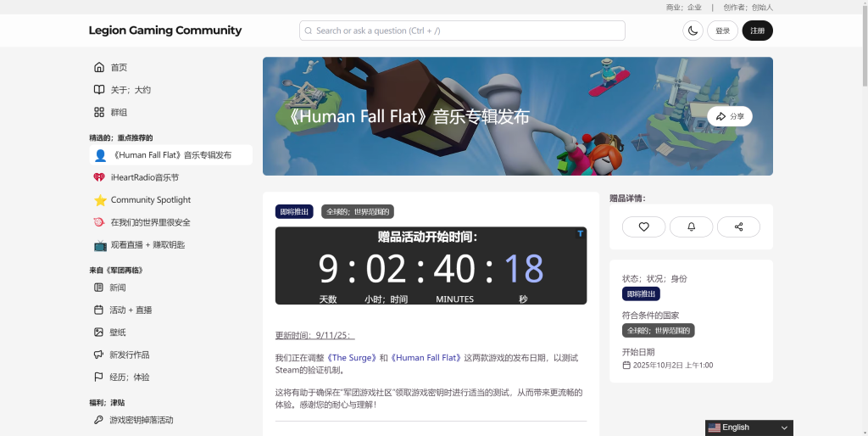Screen dimensions: 868x436
Task: Click the 登录 login button
Action: coord(722,31)
